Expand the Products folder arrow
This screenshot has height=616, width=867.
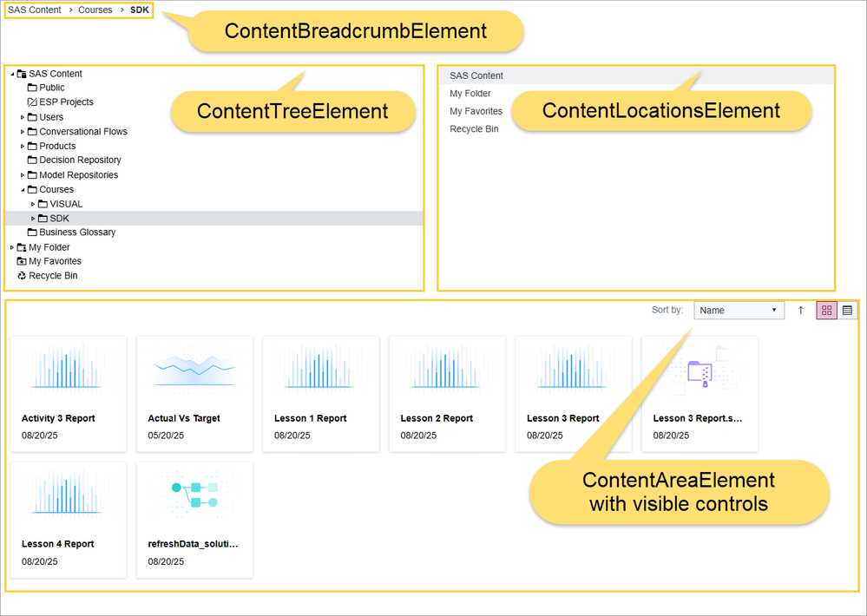point(22,146)
